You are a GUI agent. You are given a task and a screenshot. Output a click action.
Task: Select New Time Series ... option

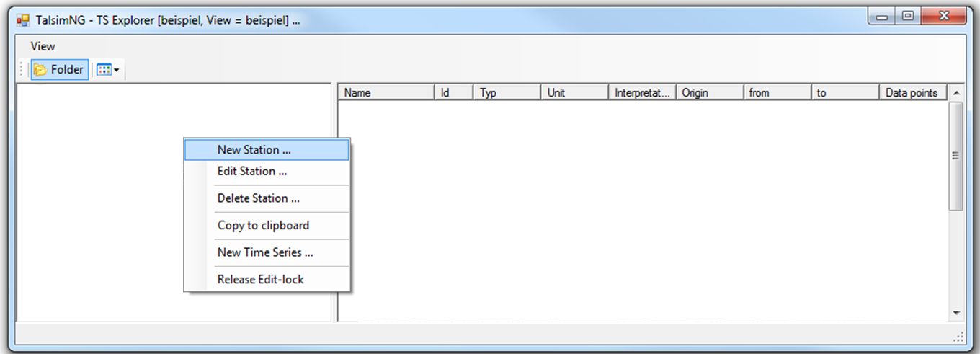[x=265, y=252]
